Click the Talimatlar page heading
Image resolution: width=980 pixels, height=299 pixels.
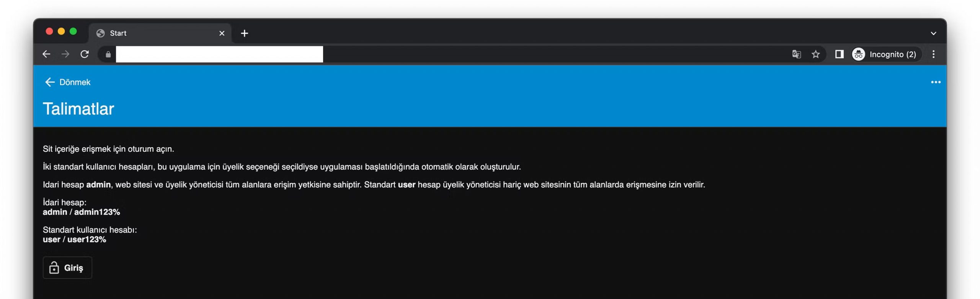coord(78,109)
